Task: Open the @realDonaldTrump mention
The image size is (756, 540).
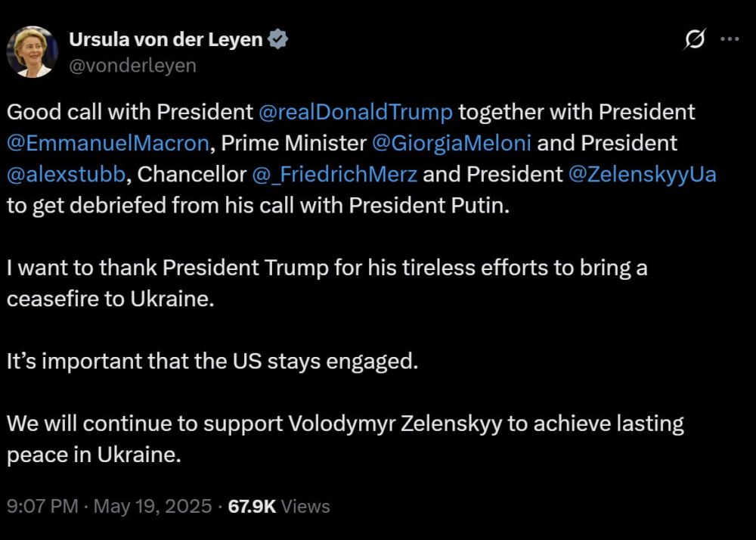Action: click(x=355, y=113)
